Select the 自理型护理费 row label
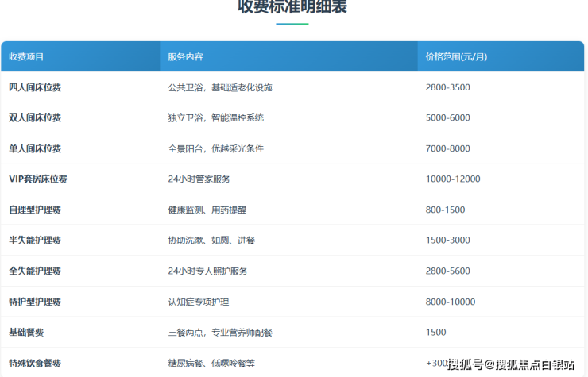Image resolution: width=588 pixels, height=377 pixels. click(35, 210)
